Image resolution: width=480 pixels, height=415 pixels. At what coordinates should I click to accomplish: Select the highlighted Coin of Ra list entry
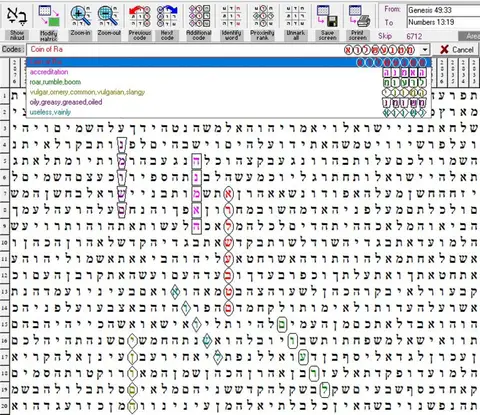229,62
